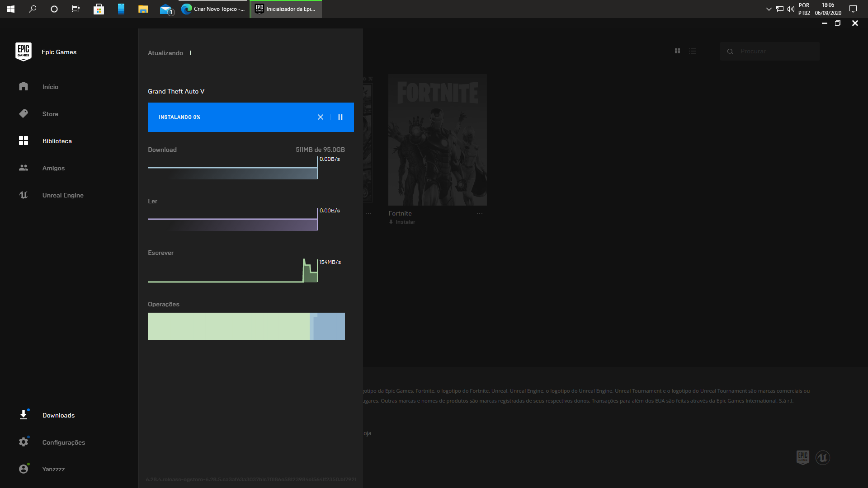
Task: Click the Unreal Engine sidebar icon
Action: 24,195
